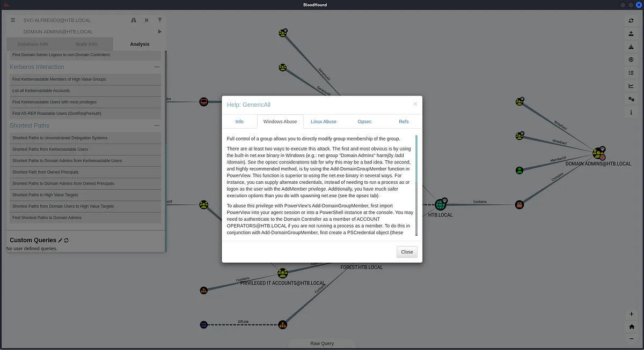Open the Refs tab
The image size is (644, 350).
pyautogui.click(x=404, y=122)
